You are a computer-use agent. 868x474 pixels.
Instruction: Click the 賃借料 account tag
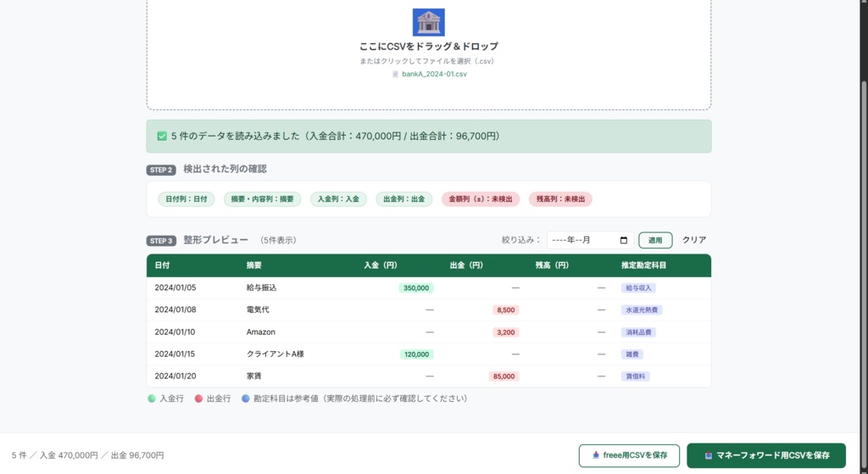636,376
